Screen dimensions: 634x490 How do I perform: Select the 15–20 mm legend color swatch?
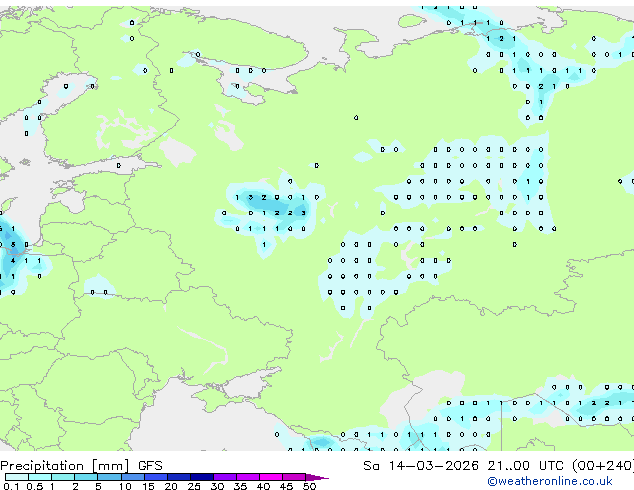155,477
